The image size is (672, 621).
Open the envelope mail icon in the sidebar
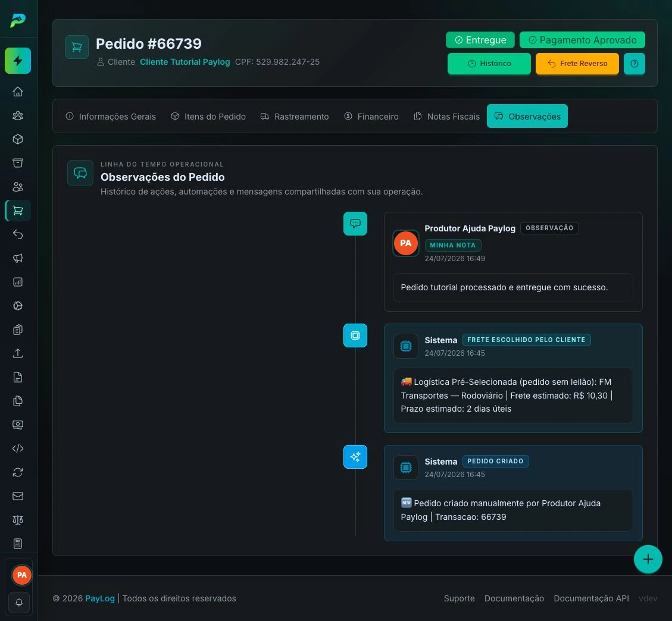[18, 496]
